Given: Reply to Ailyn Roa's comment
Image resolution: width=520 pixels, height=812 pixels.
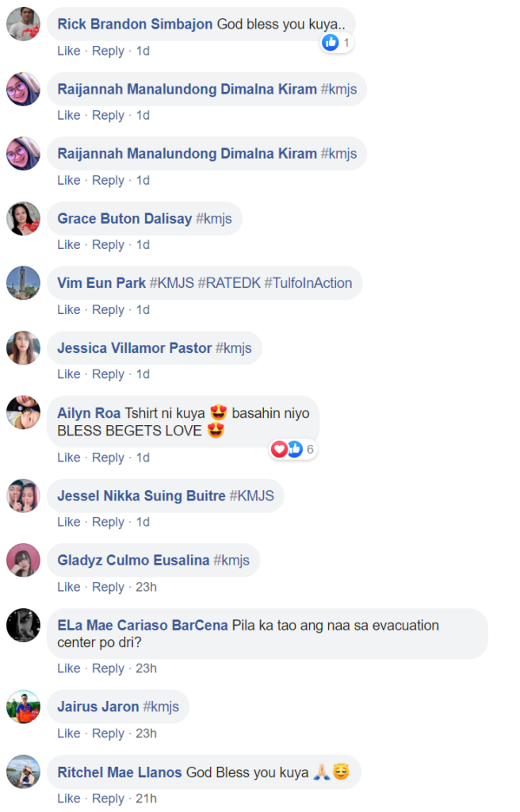Looking at the screenshot, I should point(109,458).
